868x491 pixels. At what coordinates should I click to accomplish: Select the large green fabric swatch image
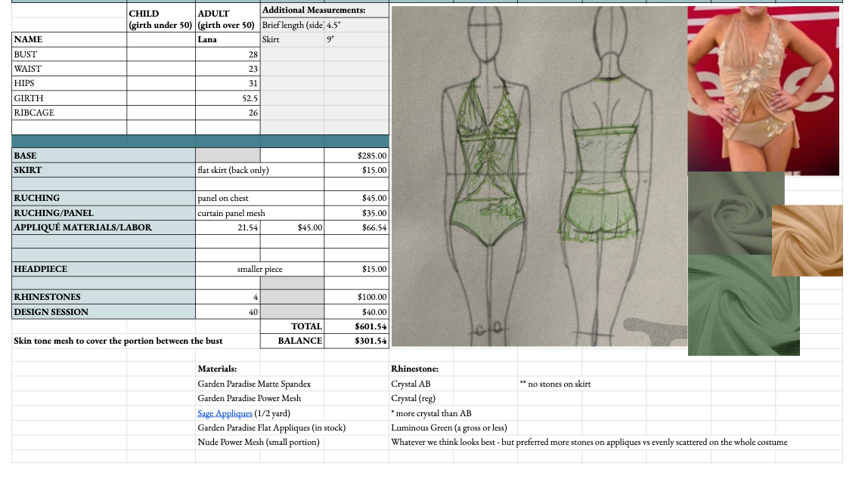coord(743,304)
